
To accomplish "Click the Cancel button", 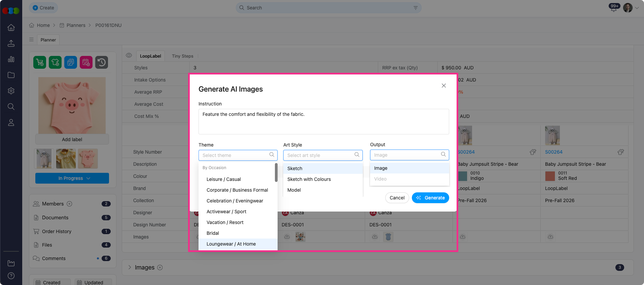I will point(397,198).
